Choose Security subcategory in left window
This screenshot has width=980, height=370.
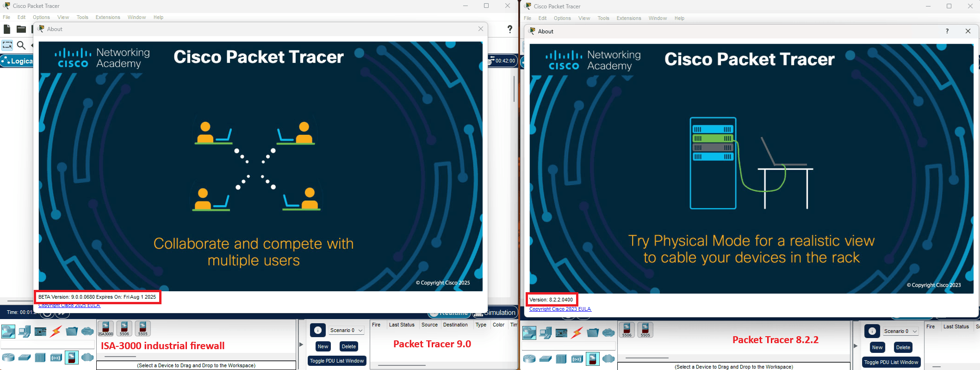[x=72, y=357]
